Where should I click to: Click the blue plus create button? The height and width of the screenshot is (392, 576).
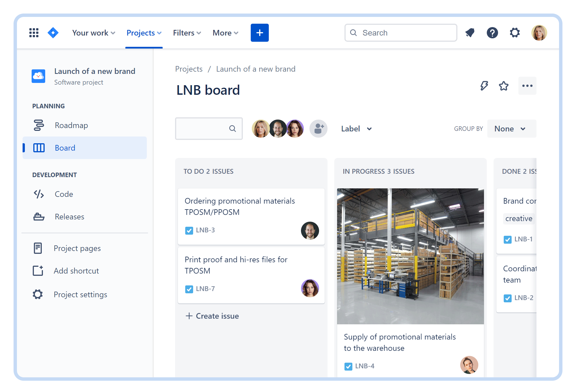point(259,33)
